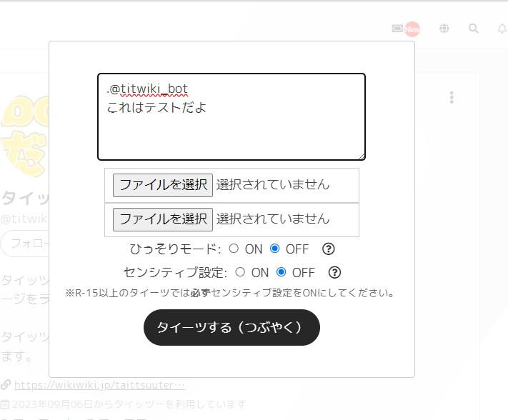Image resolution: width=508 pixels, height=420 pixels.
Task: Choose a file with first ファイルを選択 button
Action: coord(163,185)
